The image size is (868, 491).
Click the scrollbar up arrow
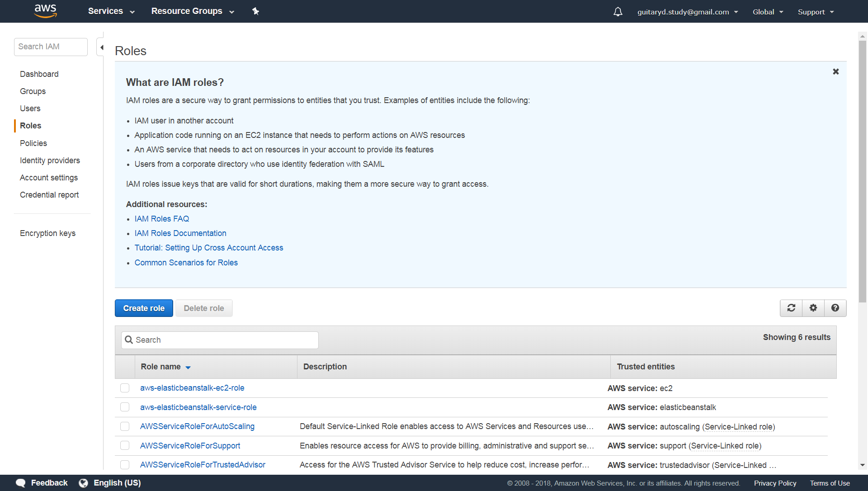863,36
